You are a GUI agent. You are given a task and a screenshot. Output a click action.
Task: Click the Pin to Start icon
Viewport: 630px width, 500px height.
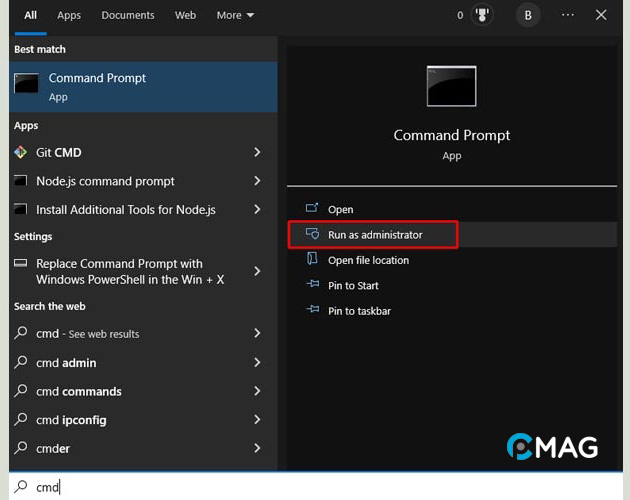tap(310, 285)
